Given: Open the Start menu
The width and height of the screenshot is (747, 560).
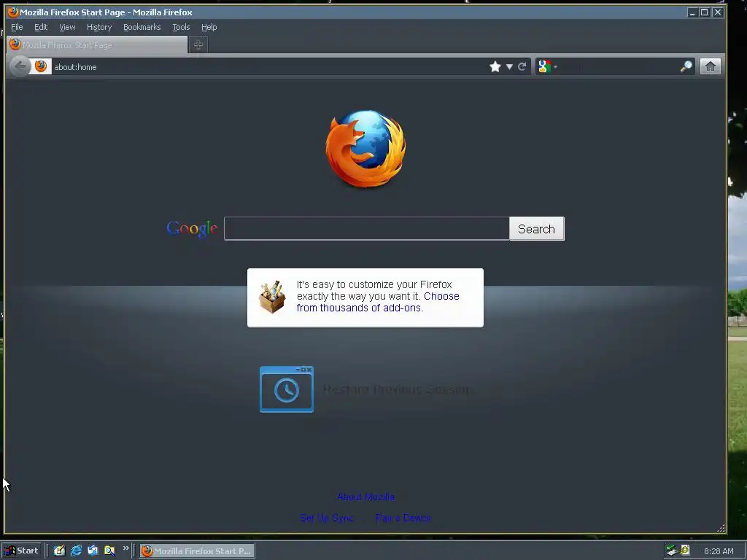Looking at the screenshot, I should (x=21, y=551).
